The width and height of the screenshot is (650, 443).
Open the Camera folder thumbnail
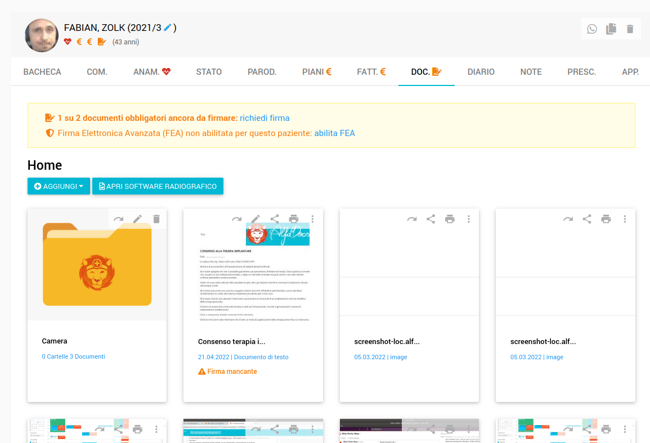(x=97, y=265)
